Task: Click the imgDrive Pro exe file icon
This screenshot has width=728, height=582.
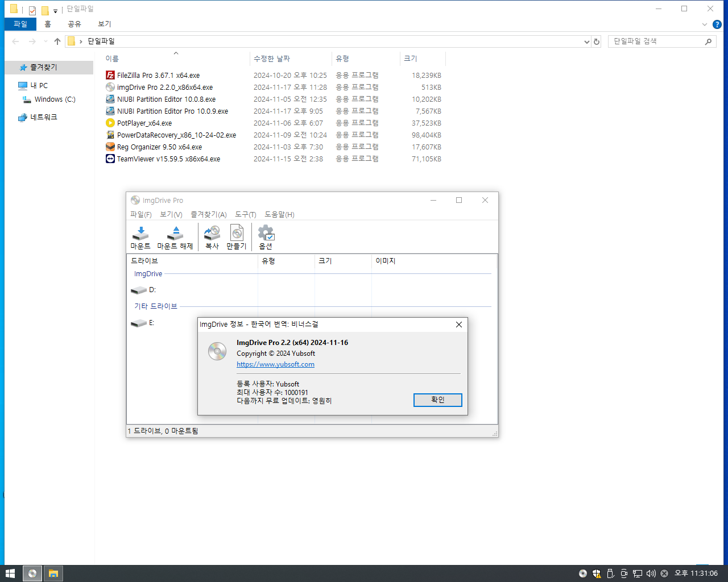Action: [110, 87]
